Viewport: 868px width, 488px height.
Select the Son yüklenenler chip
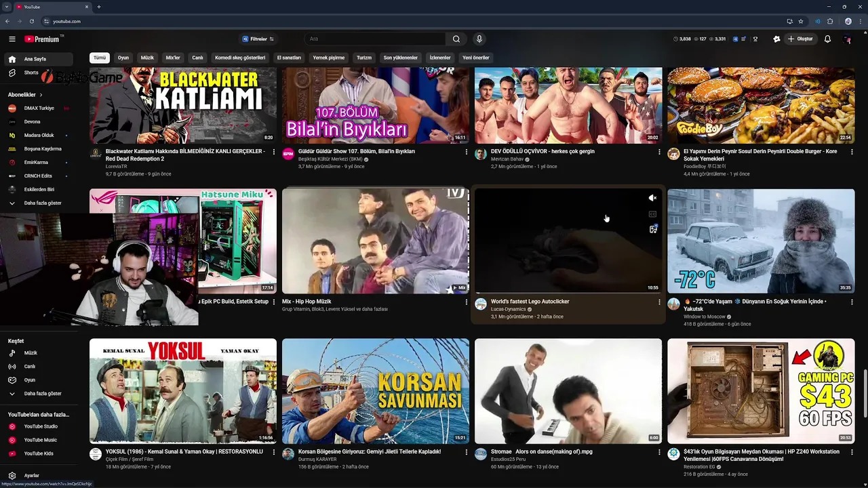click(x=400, y=58)
